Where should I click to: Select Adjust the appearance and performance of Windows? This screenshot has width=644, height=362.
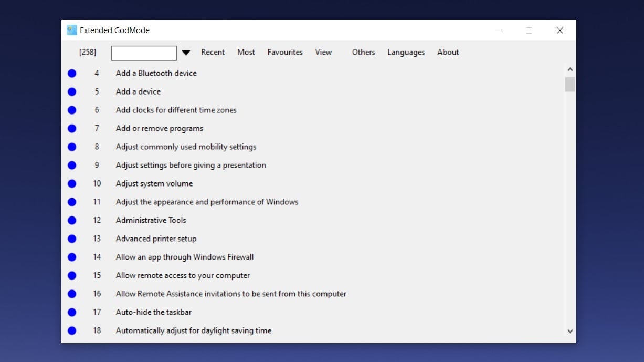click(x=207, y=202)
